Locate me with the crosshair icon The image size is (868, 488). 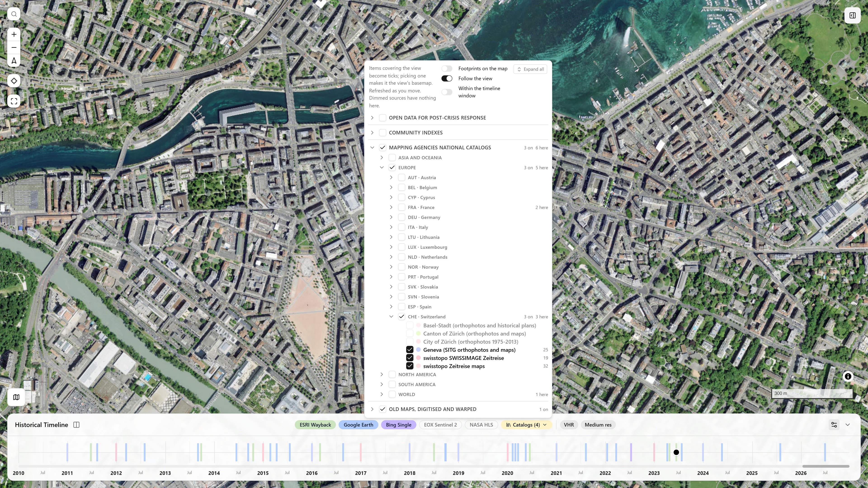click(x=14, y=81)
